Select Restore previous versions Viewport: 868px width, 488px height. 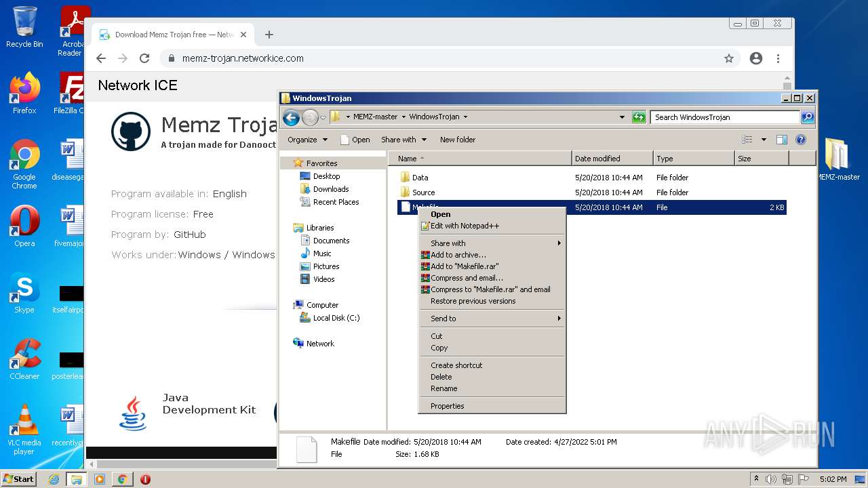[492, 301]
